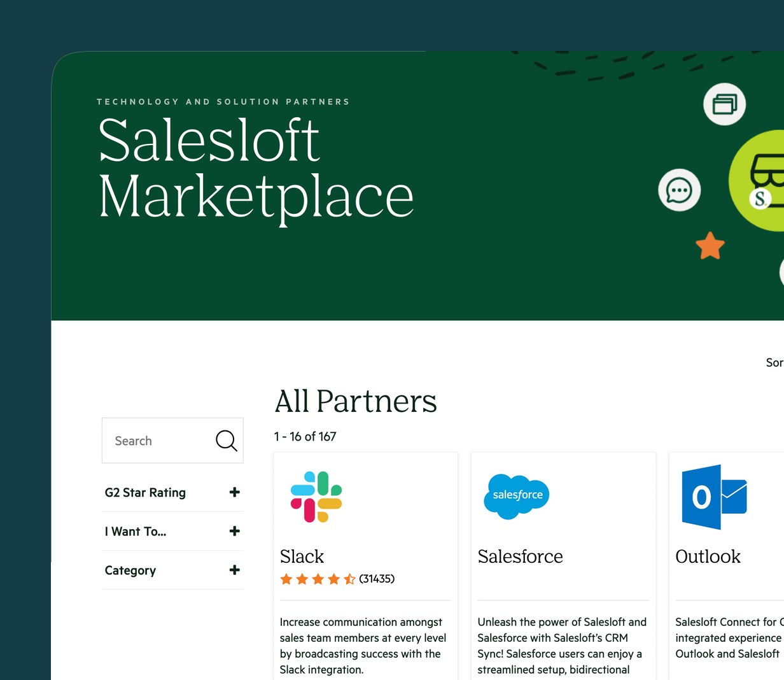Image resolution: width=784 pixels, height=680 pixels.
Task: Click Slack's half-filled fifth rating star
Action: coord(349,579)
